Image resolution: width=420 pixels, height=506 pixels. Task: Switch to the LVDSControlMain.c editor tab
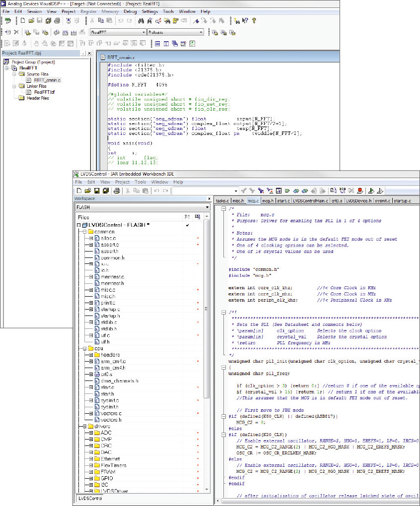point(311,201)
